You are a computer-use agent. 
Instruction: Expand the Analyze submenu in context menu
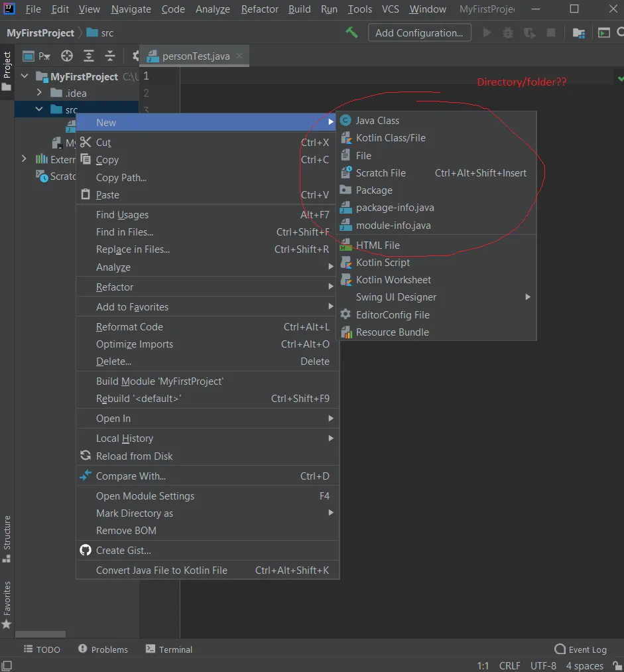[x=208, y=267]
